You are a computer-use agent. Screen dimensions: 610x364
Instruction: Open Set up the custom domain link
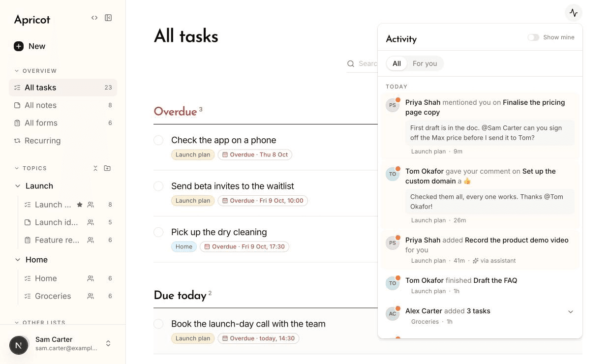point(481,176)
